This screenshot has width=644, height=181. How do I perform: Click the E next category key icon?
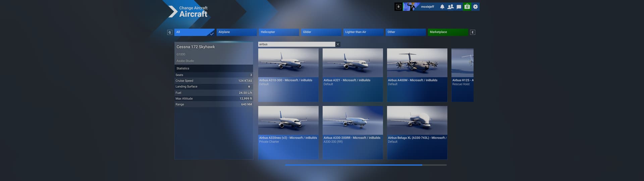473,33
